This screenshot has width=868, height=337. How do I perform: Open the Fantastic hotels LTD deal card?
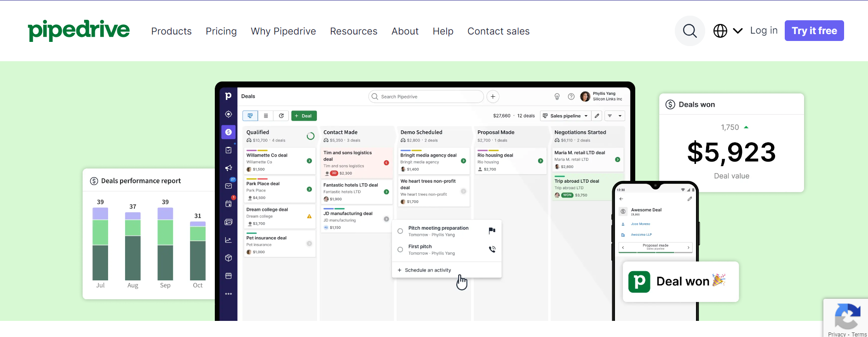tap(356, 191)
